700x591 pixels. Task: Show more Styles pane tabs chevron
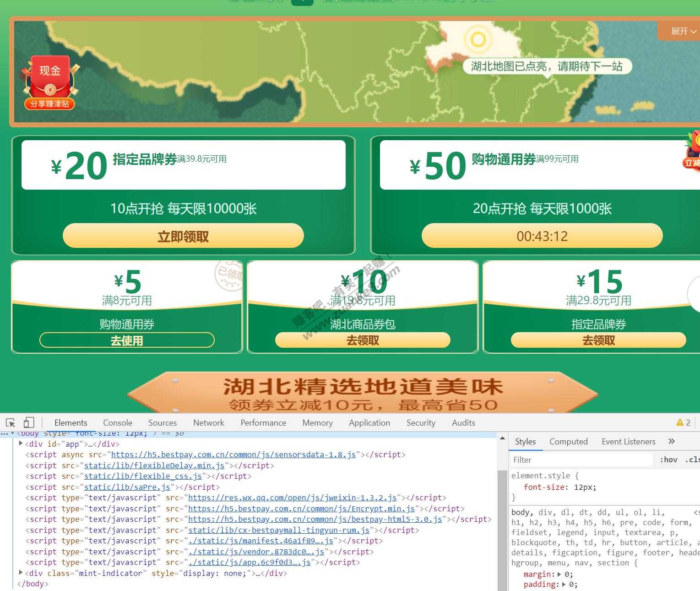(x=672, y=441)
